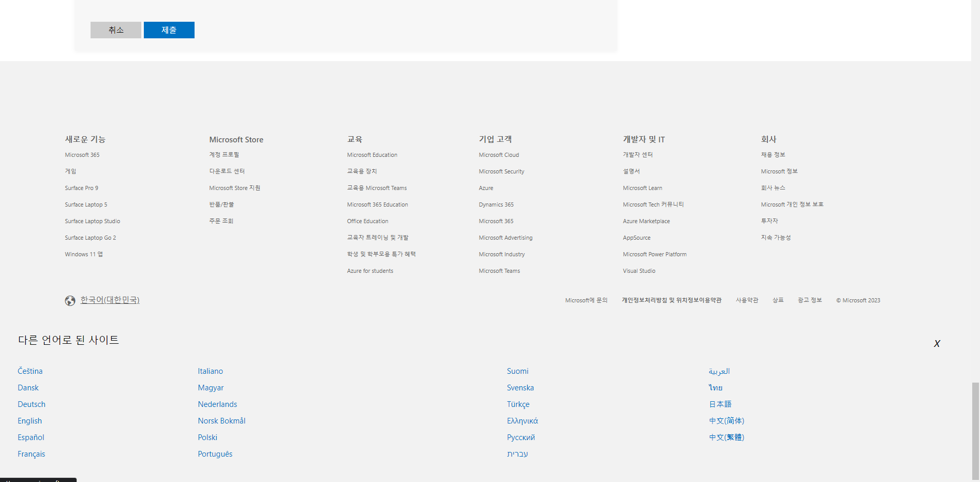Open the Microsoft Cloud link
980x482 pixels.
pos(499,155)
